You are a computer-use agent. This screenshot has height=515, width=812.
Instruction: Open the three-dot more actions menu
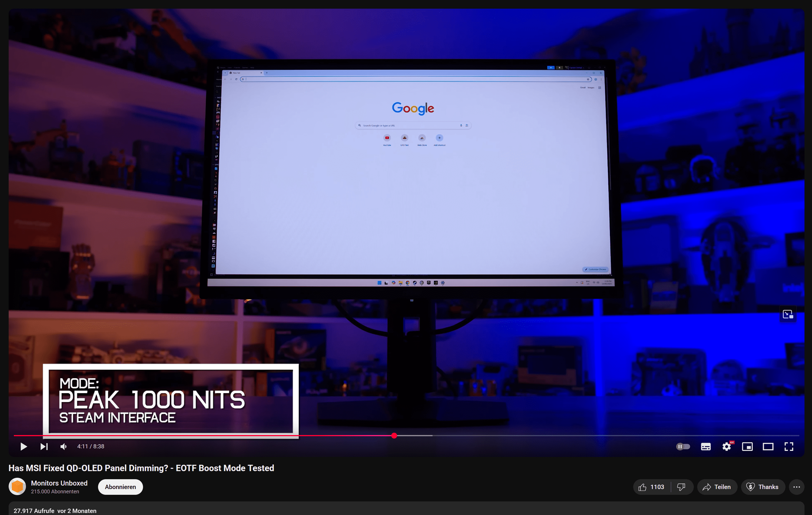tap(796, 487)
